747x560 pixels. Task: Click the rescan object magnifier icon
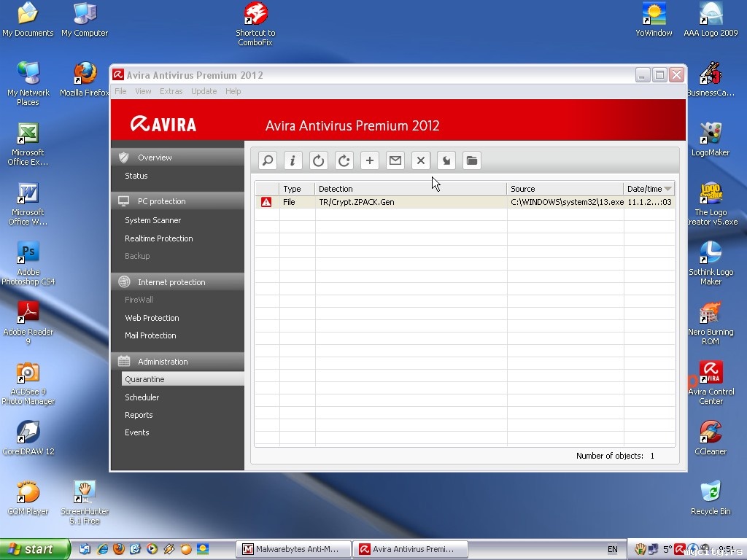pos(268,160)
